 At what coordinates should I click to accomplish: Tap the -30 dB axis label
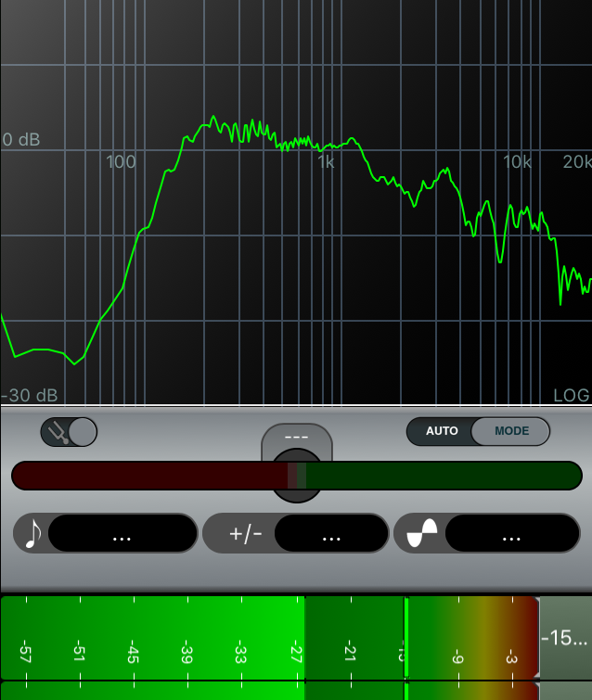[x=30, y=395]
